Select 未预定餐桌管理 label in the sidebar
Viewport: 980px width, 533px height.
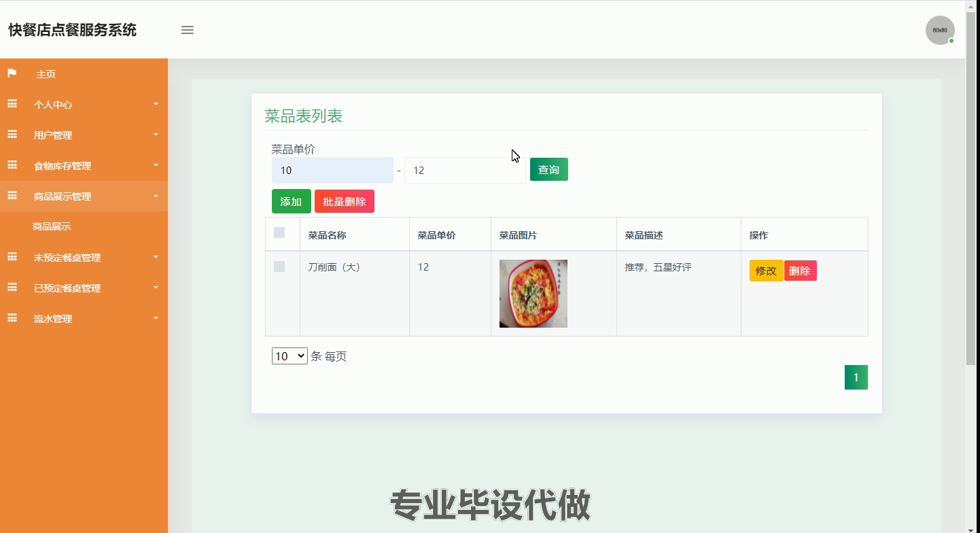click(x=67, y=258)
